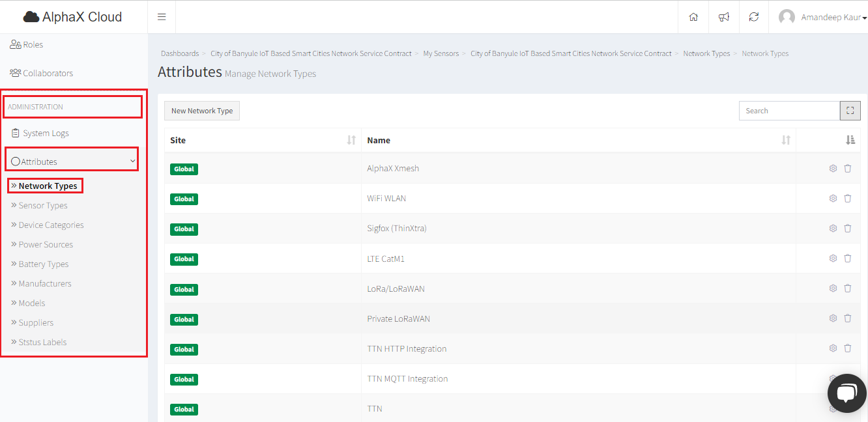This screenshot has width=868, height=422.
Task: Open the chat support bubble
Action: coord(846,393)
